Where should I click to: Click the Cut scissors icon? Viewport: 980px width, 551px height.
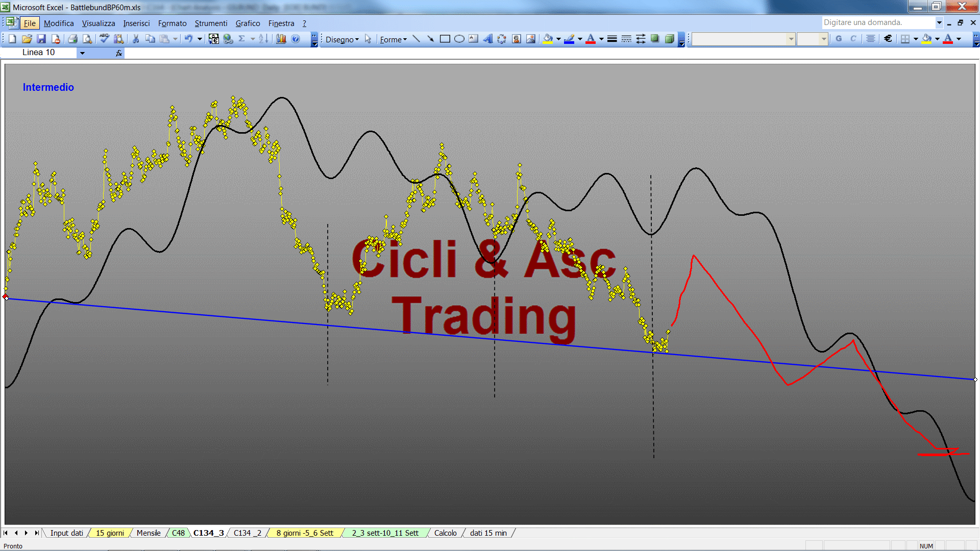136,39
